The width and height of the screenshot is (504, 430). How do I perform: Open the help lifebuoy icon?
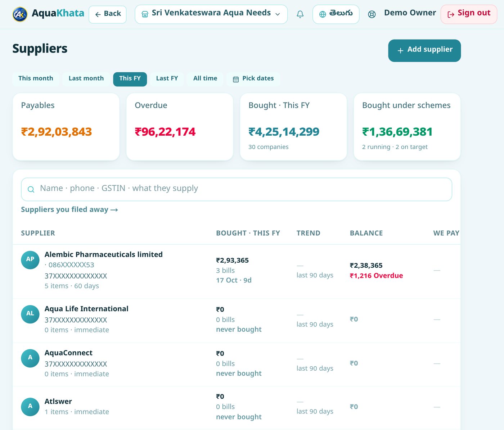(x=372, y=14)
